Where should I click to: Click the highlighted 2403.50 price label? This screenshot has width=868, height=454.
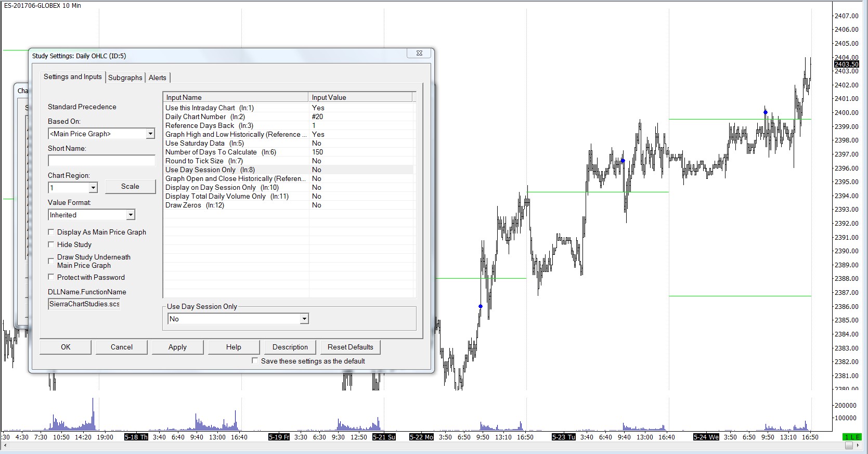pyautogui.click(x=846, y=64)
